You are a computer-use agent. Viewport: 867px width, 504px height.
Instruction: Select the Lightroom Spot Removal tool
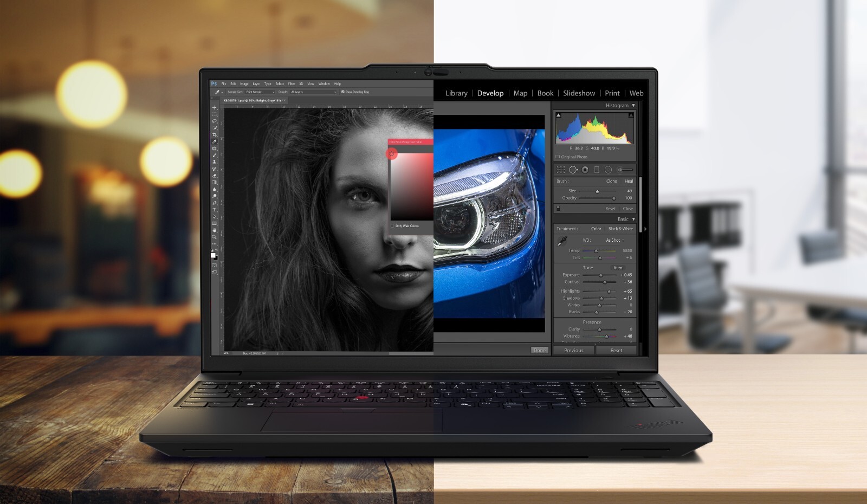click(573, 170)
